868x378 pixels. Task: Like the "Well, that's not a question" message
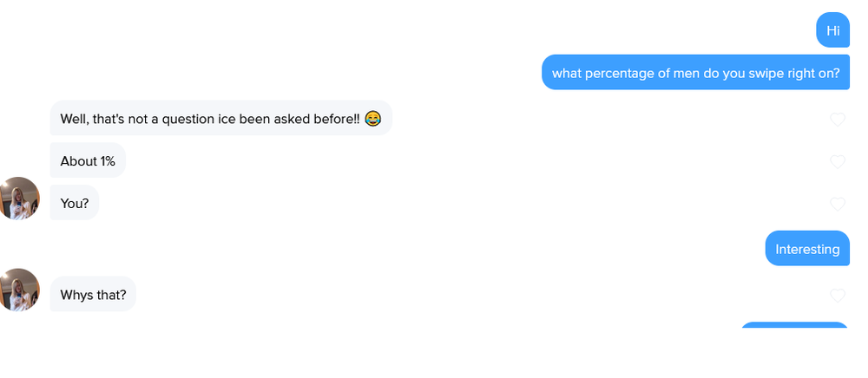point(838,120)
